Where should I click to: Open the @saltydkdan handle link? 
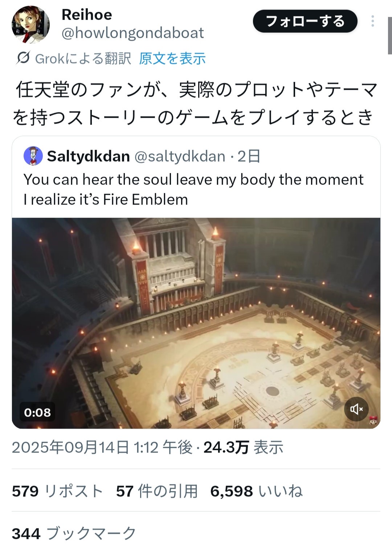pos(180,156)
